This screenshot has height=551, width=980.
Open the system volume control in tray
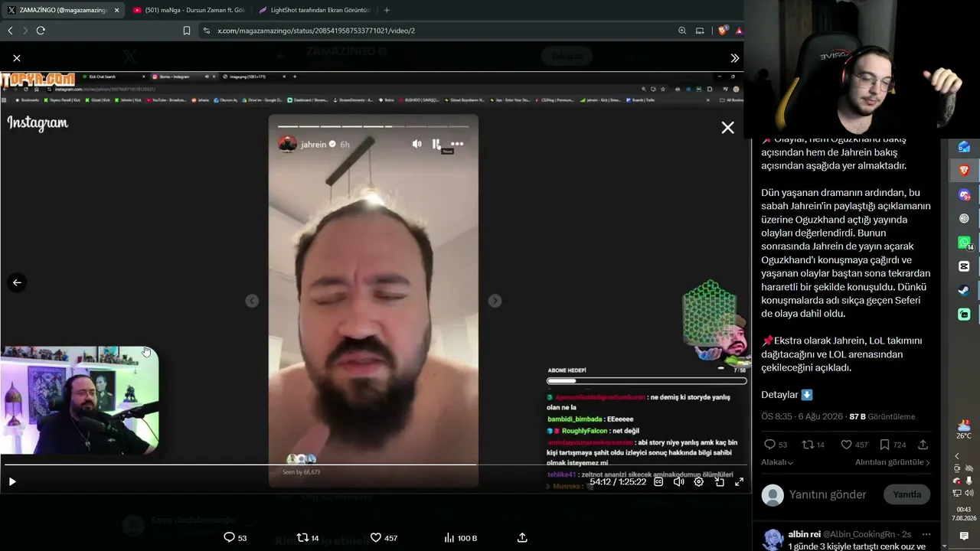pyautogui.click(x=969, y=493)
